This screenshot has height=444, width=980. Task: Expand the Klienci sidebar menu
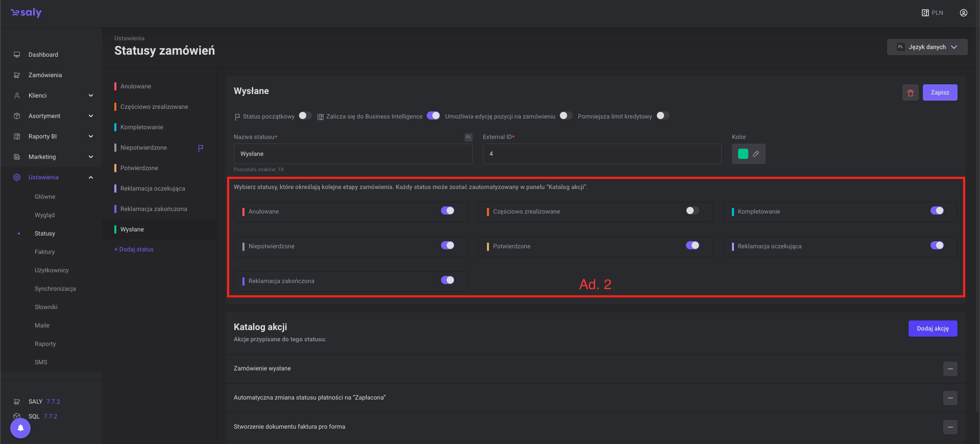point(91,96)
